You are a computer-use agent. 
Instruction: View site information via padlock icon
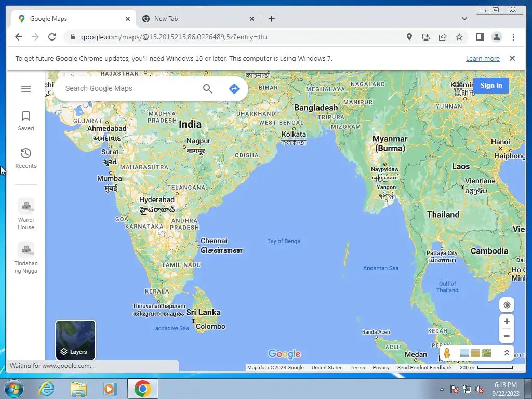(73, 37)
